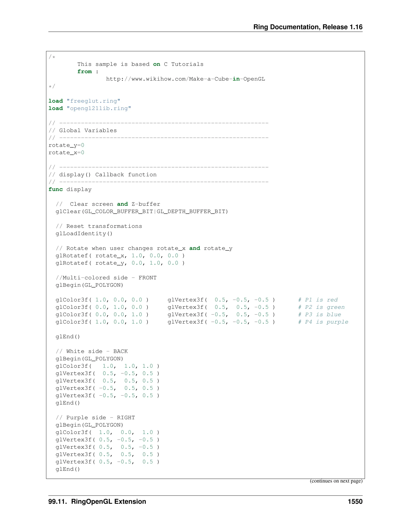Click the '# P4 is purple' comment

323,322
